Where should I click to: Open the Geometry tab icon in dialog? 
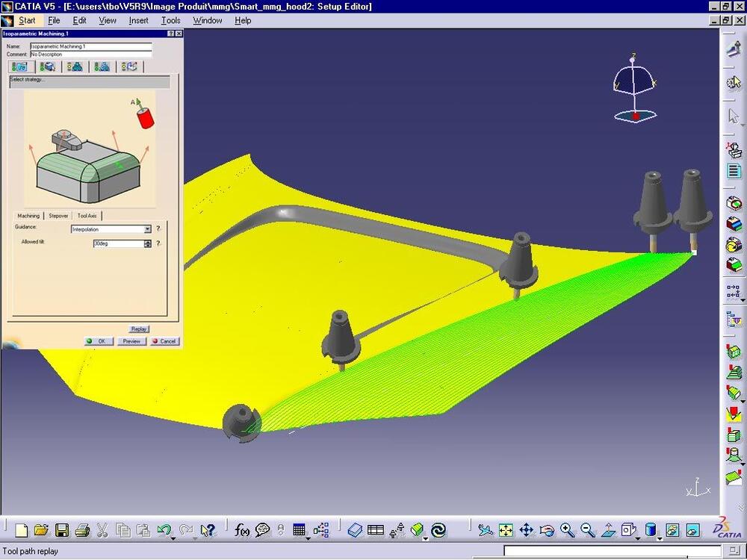pyautogui.click(x=47, y=66)
